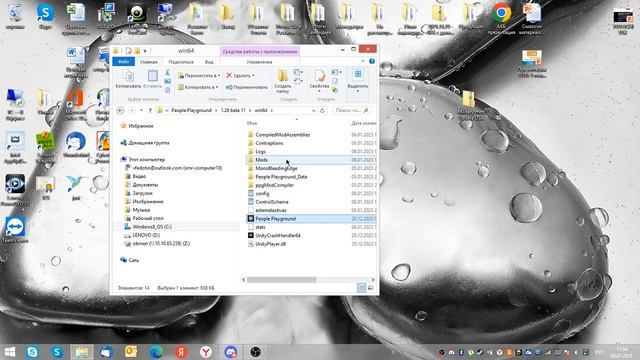Click the Удалить red X button
Image resolution: width=640 pixels, height=360 pixels.
tap(240, 76)
